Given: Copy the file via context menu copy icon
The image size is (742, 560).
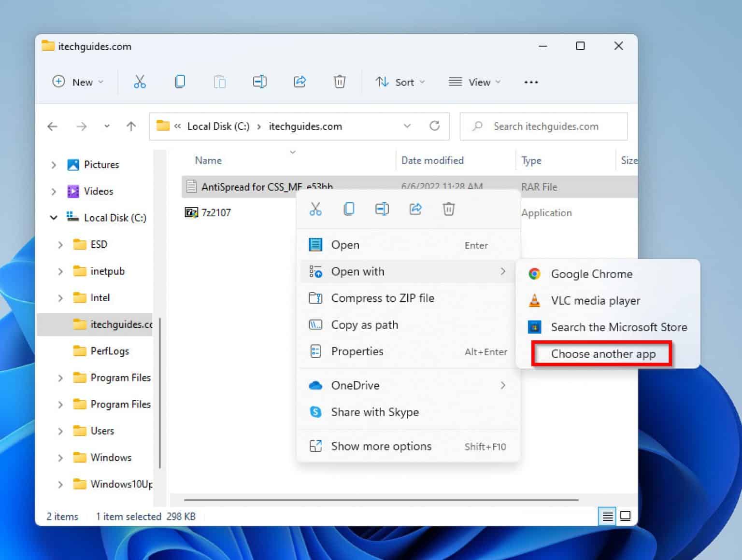Looking at the screenshot, I should [x=349, y=209].
